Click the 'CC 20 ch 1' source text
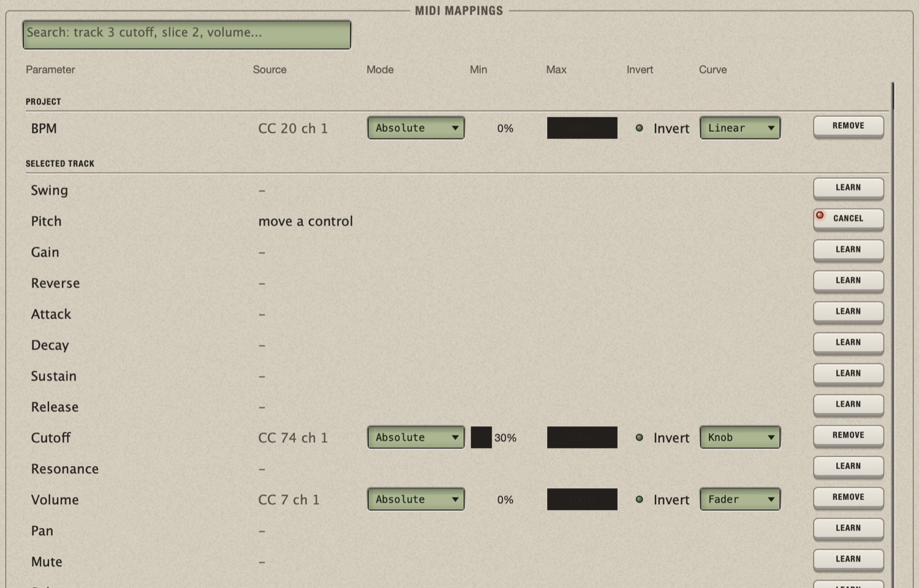The height and width of the screenshot is (588, 919). (293, 129)
